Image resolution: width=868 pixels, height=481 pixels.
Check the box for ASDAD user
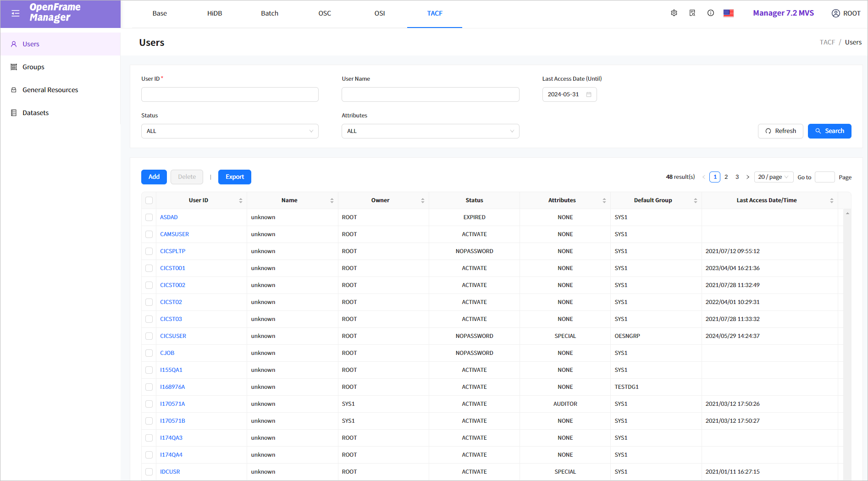[149, 217]
